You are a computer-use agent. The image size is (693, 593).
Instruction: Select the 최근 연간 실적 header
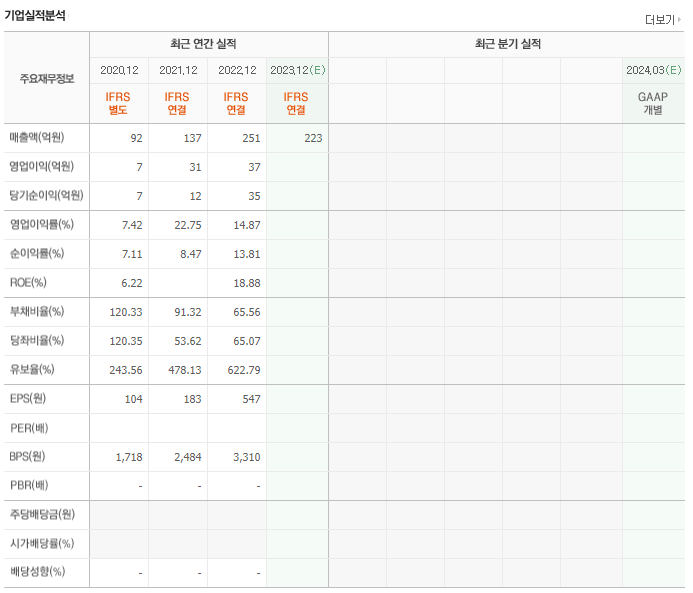[203, 44]
